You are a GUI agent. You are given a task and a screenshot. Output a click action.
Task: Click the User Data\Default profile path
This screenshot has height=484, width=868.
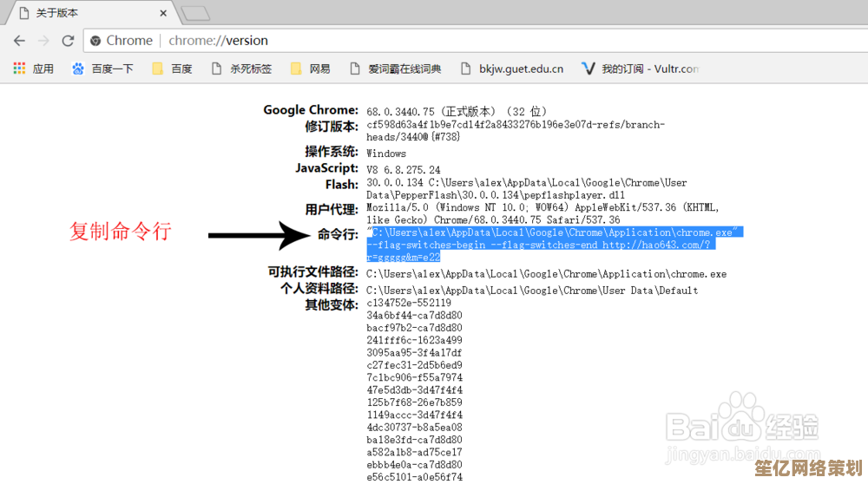[532, 291]
